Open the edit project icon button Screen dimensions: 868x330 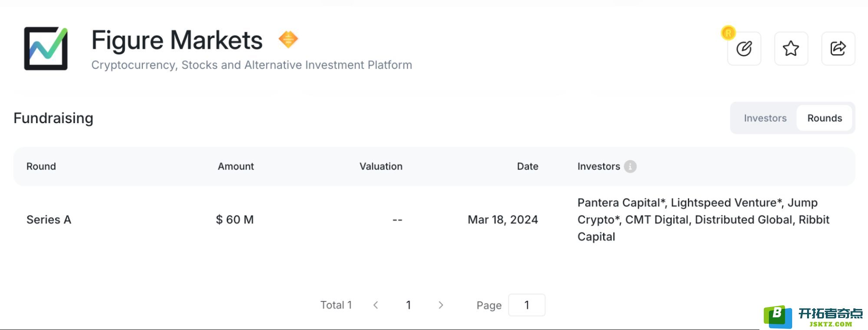point(744,48)
